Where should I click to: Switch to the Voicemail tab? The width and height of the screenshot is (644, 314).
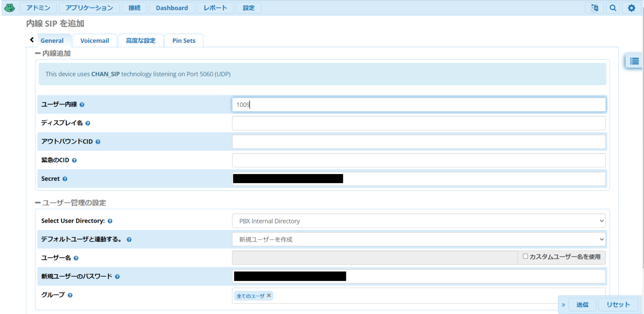pos(94,40)
